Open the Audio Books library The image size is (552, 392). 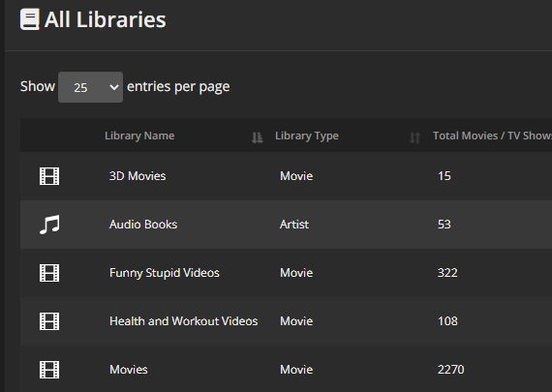143,225
